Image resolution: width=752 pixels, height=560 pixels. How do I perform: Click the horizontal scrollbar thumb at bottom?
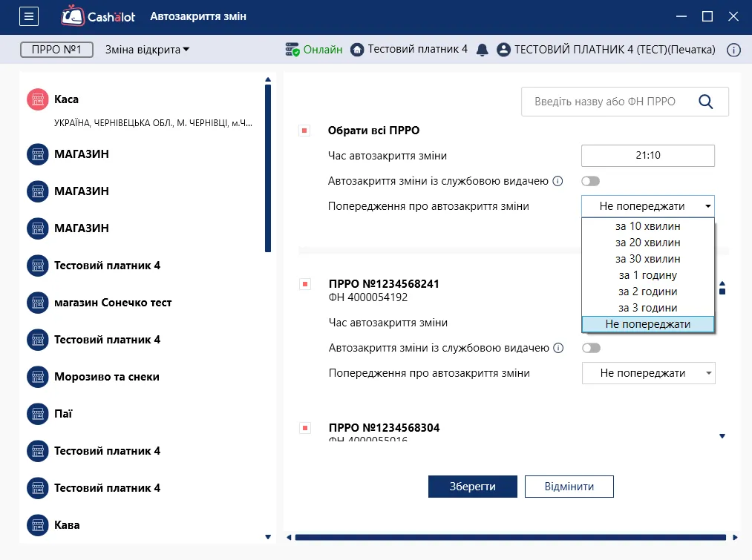coord(510,538)
